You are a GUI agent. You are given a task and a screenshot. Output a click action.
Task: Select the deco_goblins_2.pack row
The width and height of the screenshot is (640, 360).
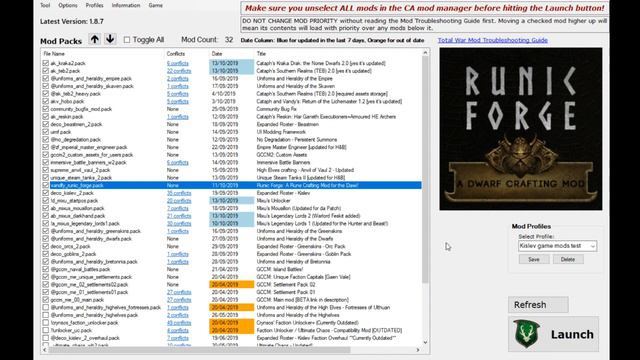(231, 254)
